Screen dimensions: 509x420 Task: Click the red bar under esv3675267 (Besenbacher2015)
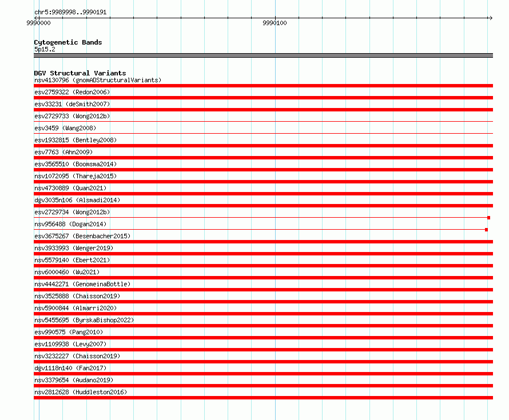pos(263,242)
